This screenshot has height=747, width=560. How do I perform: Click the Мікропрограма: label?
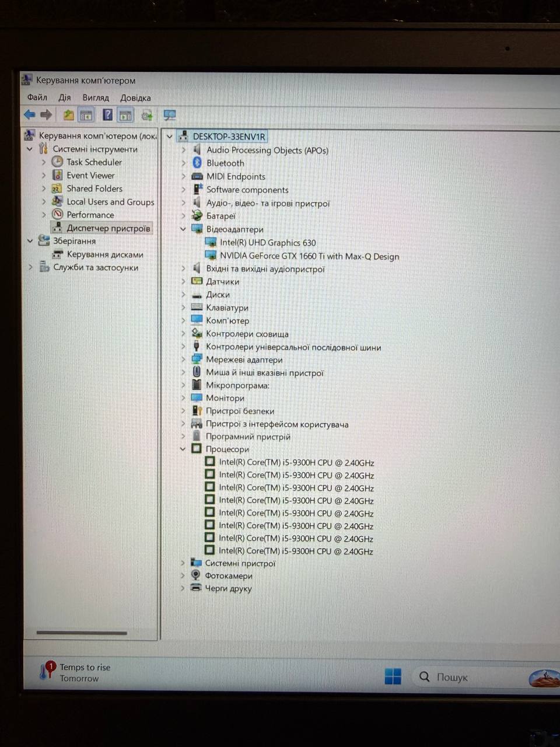(237, 385)
